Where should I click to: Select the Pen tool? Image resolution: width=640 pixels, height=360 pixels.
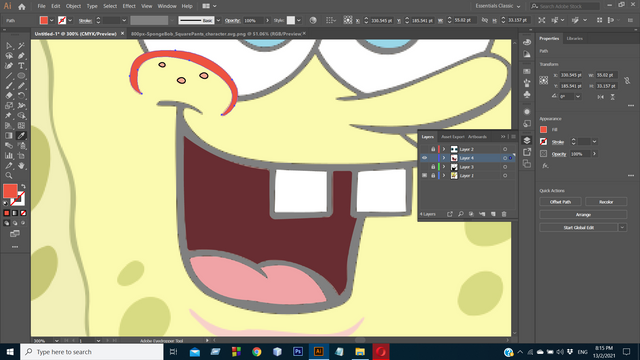[21, 56]
